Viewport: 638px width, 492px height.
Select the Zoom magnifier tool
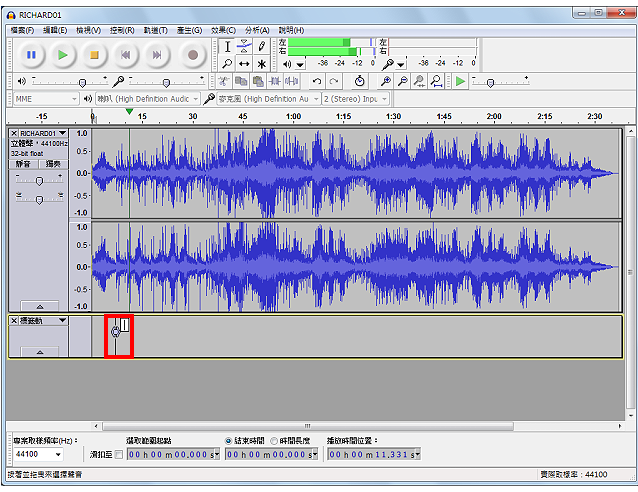(x=227, y=64)
